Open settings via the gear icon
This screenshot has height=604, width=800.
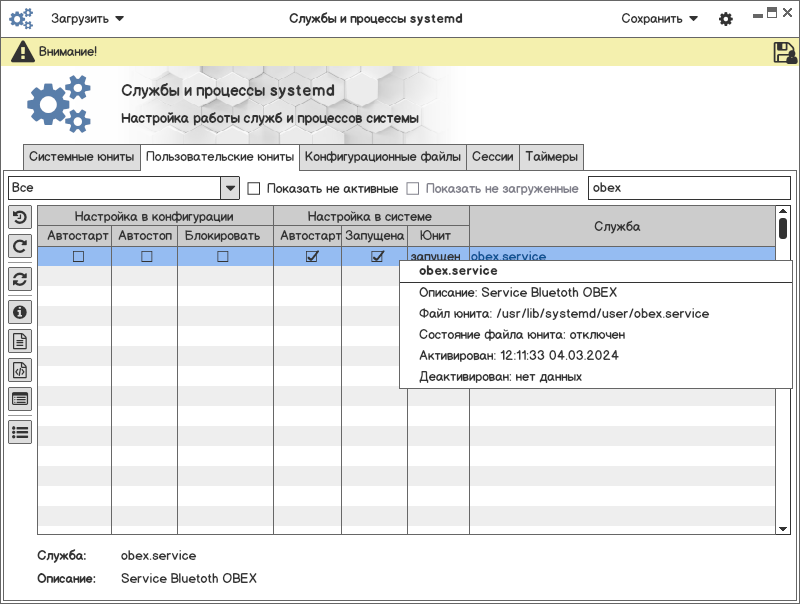click(x=726, y=19)
